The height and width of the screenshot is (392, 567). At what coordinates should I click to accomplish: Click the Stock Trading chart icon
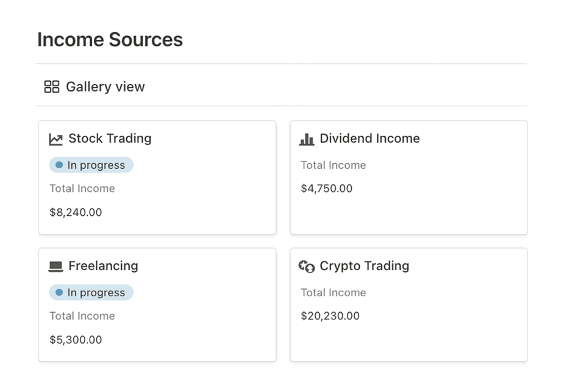click(x=55, y=138)
